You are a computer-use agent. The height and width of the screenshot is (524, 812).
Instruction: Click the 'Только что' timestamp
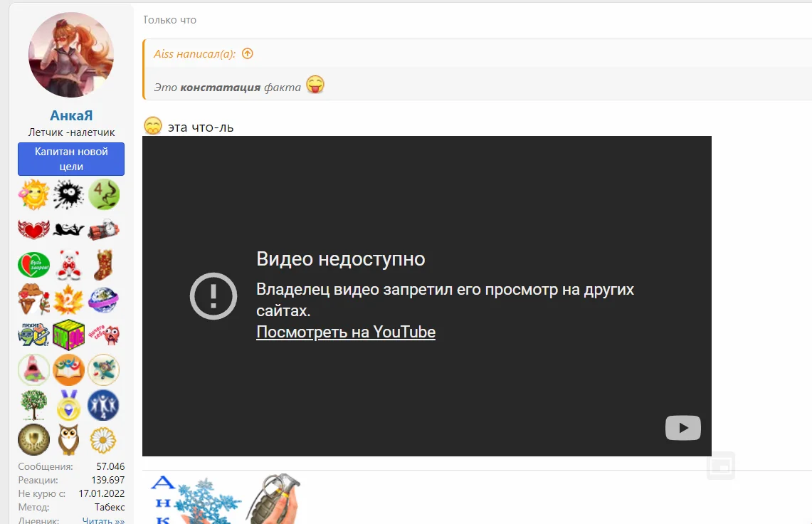(x=169, y=20)
